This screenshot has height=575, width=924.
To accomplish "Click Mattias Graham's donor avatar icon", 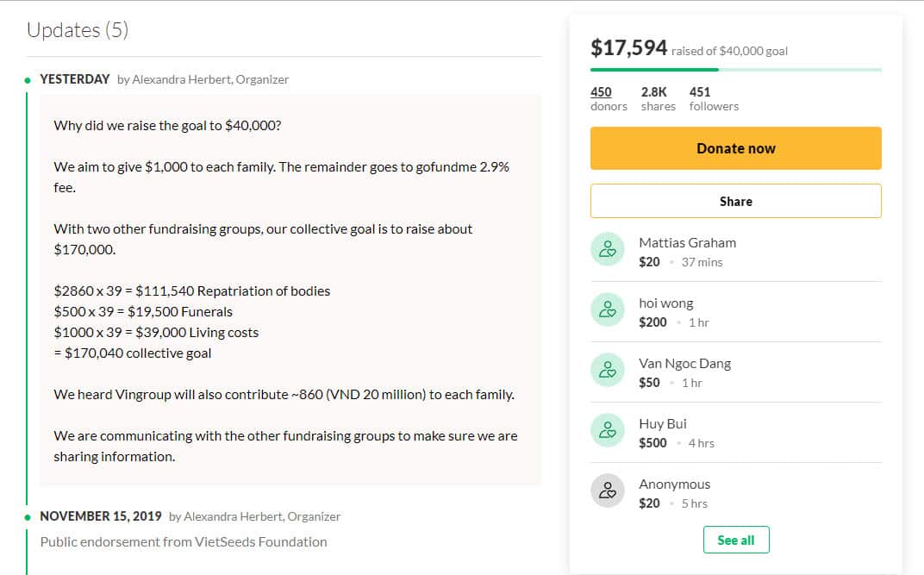I will click(x=607, y=249).
